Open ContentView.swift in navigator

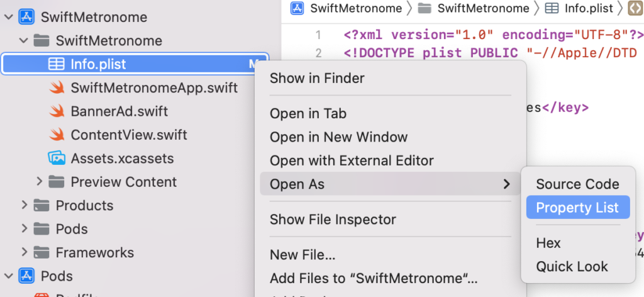(129, 135)
